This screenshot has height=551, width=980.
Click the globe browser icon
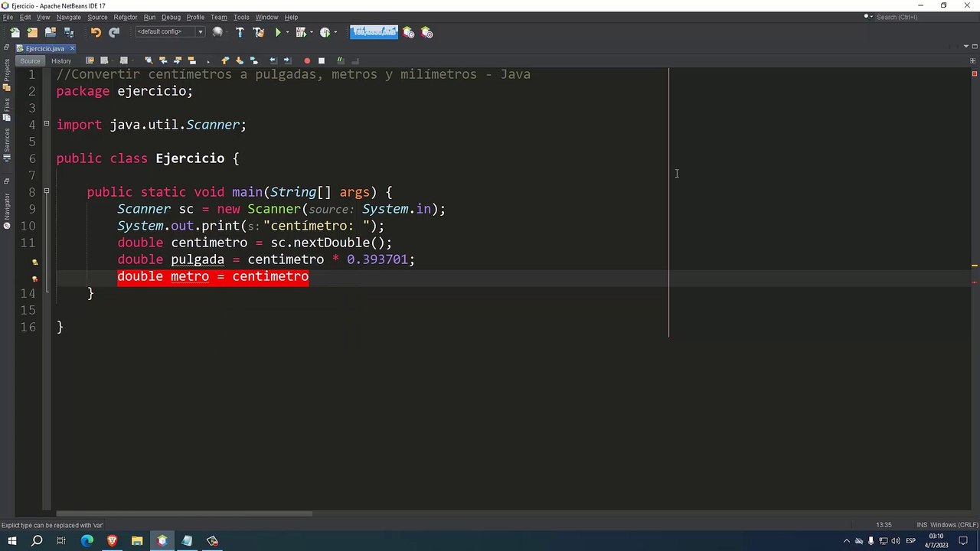(217, 32)
